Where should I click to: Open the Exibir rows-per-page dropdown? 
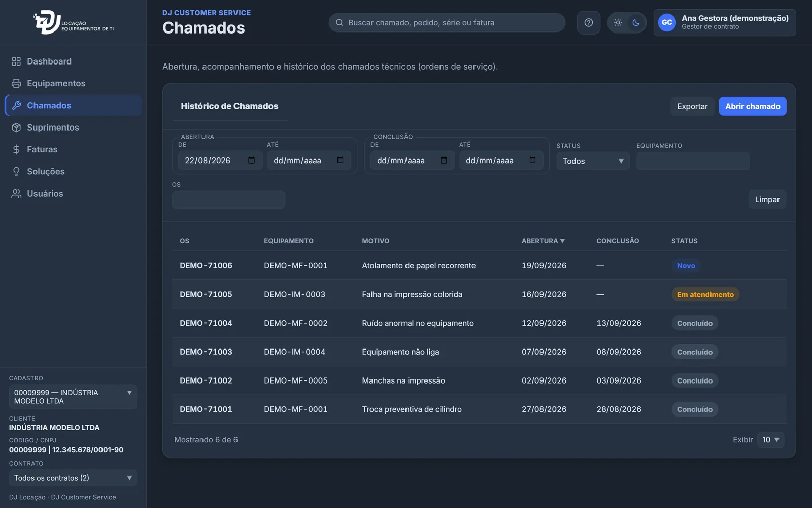coord(770,440)
